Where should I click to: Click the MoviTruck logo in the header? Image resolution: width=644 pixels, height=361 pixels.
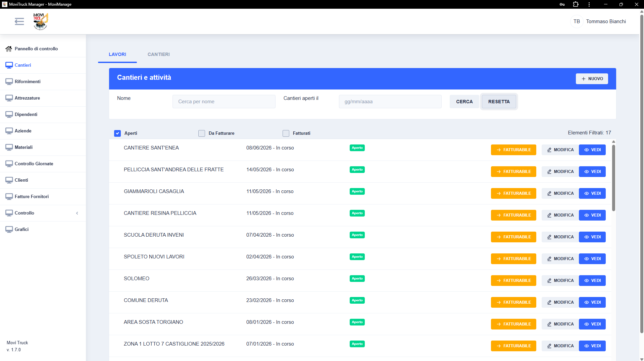41,21
